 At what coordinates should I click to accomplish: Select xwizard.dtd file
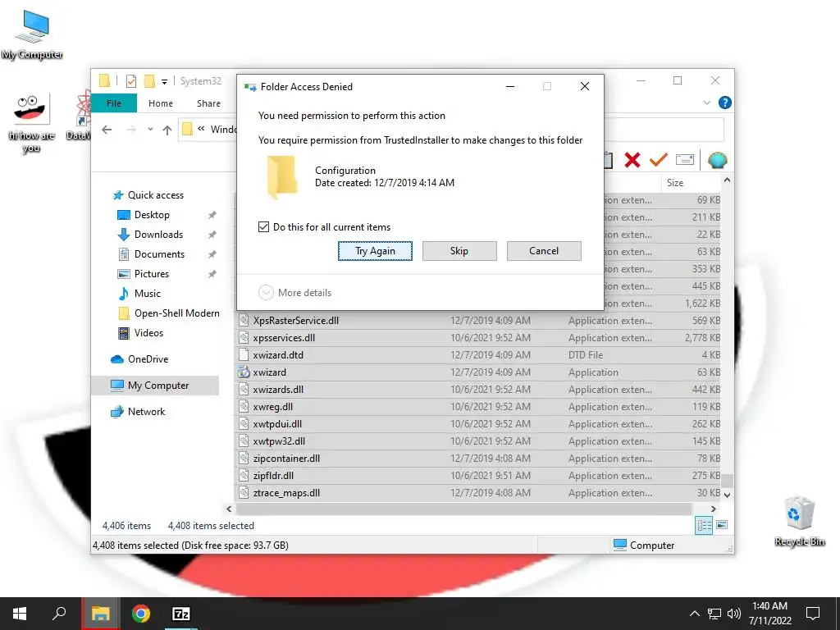[x=278, y=354]
